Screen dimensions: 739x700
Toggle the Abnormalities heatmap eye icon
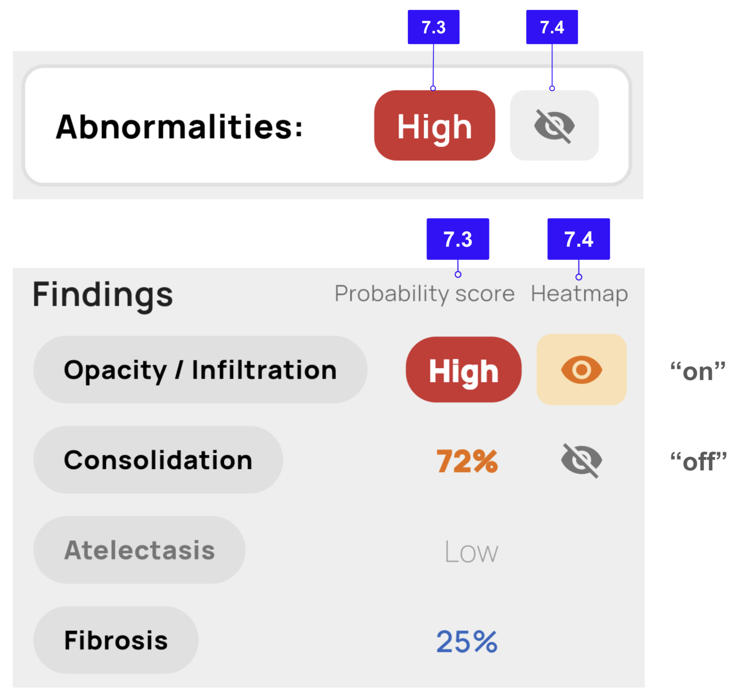pyautogui.click(x=554, y=125)
